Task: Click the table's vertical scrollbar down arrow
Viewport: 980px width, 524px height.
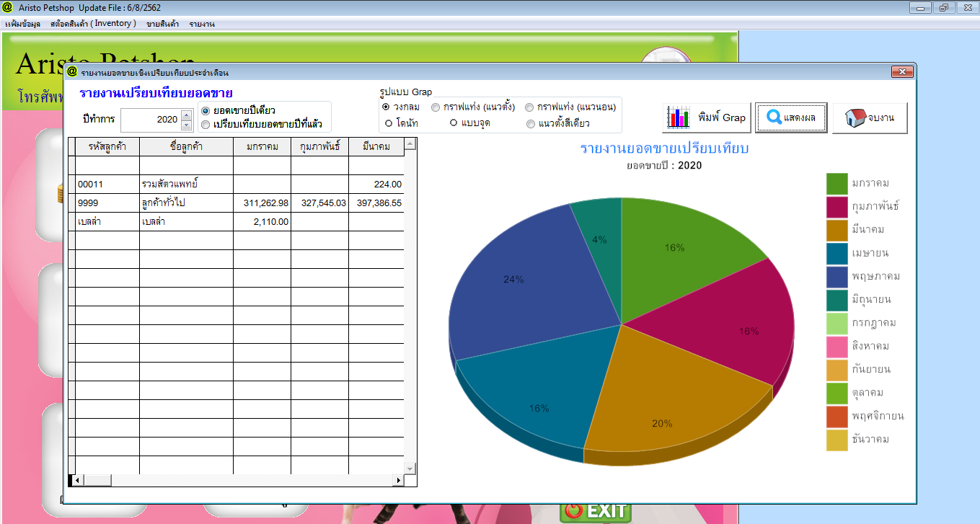Action: (x=410, y=469)
